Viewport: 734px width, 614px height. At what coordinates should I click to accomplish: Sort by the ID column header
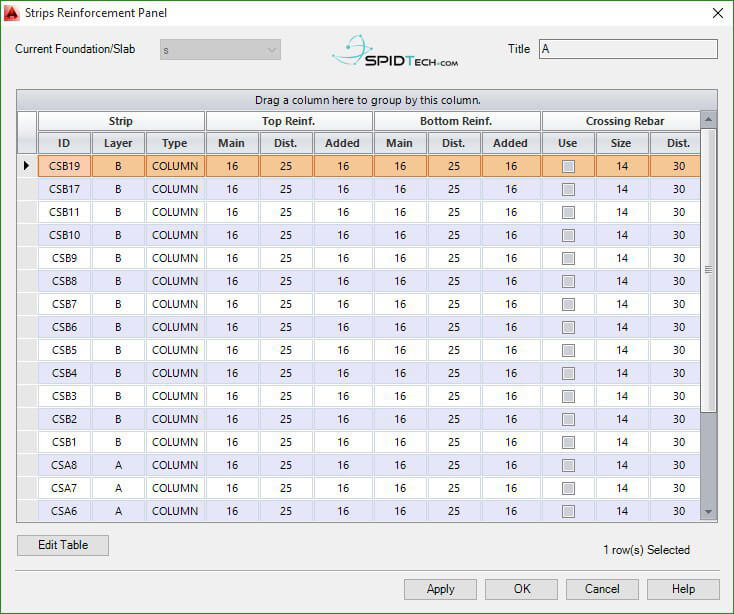tap(64, 143)
